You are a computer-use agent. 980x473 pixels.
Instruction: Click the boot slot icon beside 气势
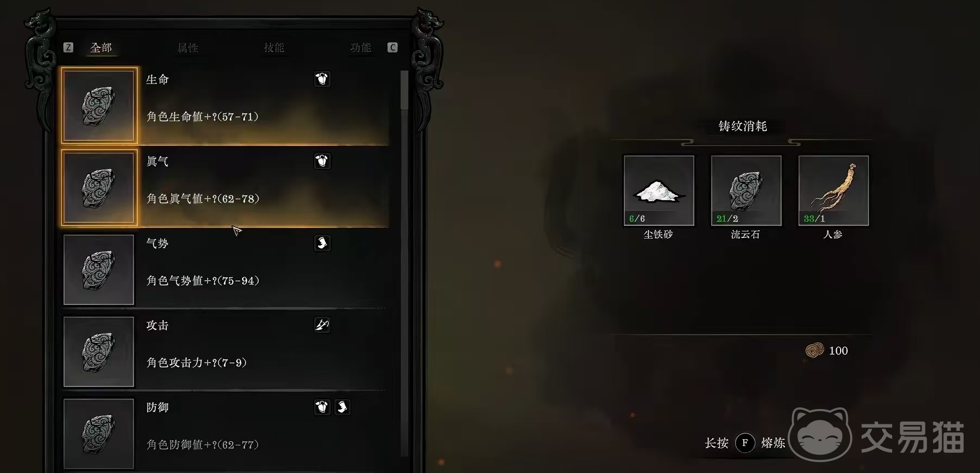(x=322, y=243)
